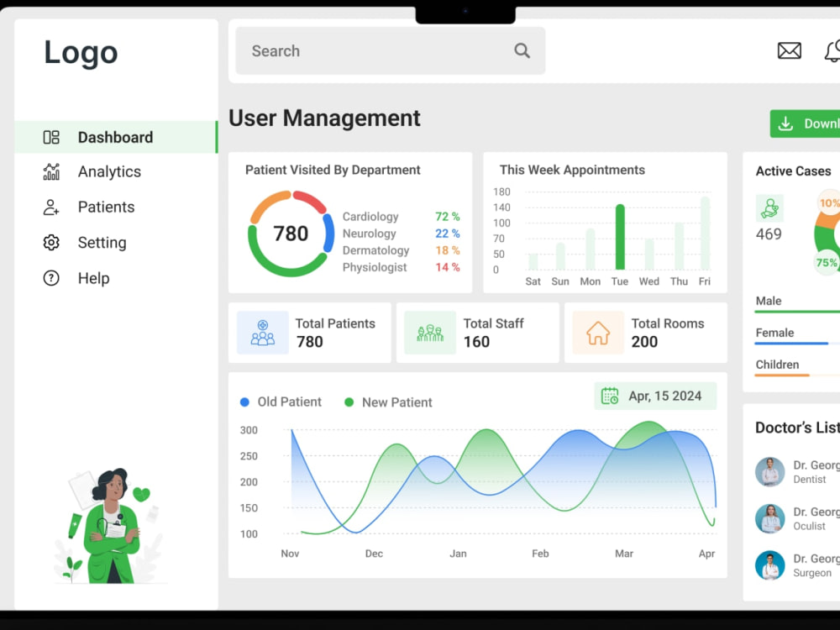Click the calendar icon beside Apr, 15 2024
Viewport: 840px width, 630px height.
pos(610,396)
